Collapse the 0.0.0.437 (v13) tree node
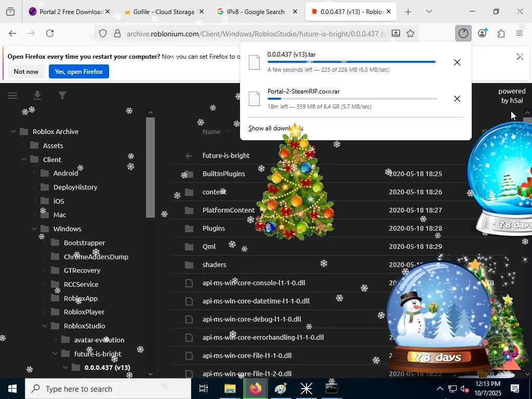The width and height of the screenshot is (532, 399). tap(65, 367)
